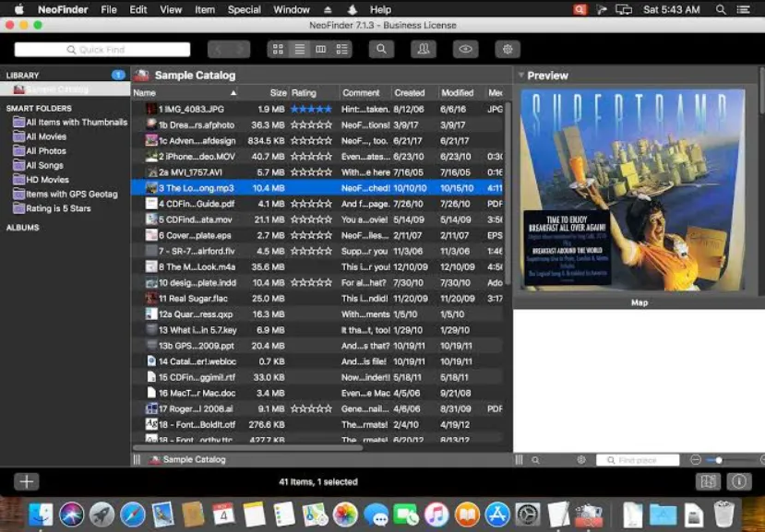Open iTunes in the Dock
The width and height of the screenshot is (765, 532).
click(436, 514)
